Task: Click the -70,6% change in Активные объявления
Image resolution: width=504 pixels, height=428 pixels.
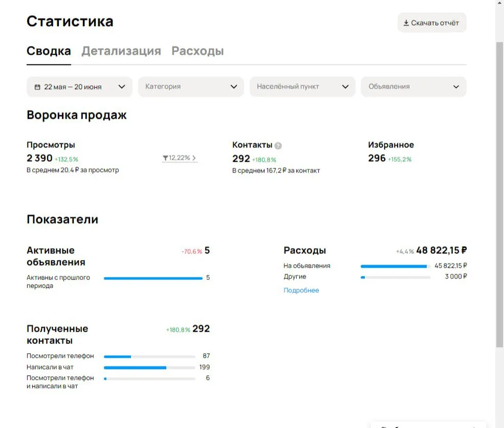Action: click(192, 251)
